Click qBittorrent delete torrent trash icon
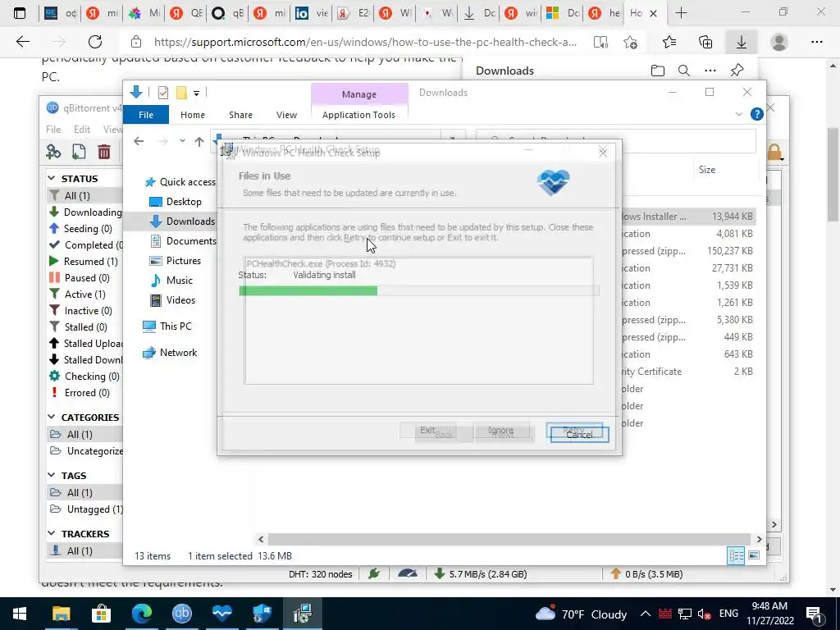The width and height of the screenshot is (840, 630). tap(104, 152)
